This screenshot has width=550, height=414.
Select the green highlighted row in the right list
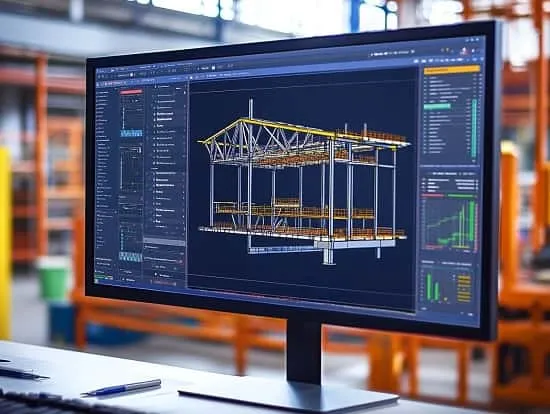point(437,106)
